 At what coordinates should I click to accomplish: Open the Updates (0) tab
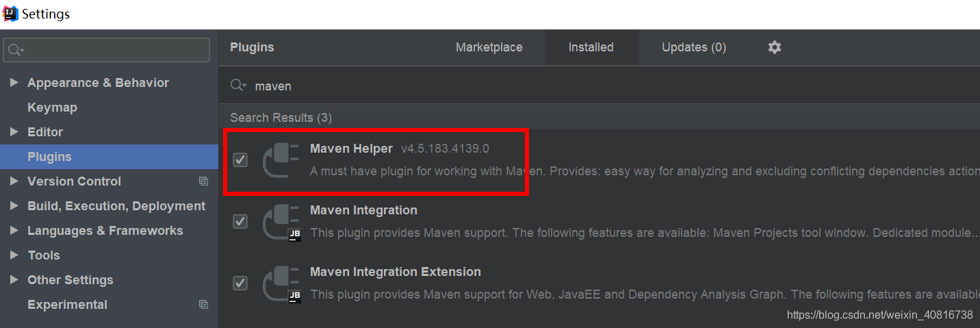(x=694, y=47)
